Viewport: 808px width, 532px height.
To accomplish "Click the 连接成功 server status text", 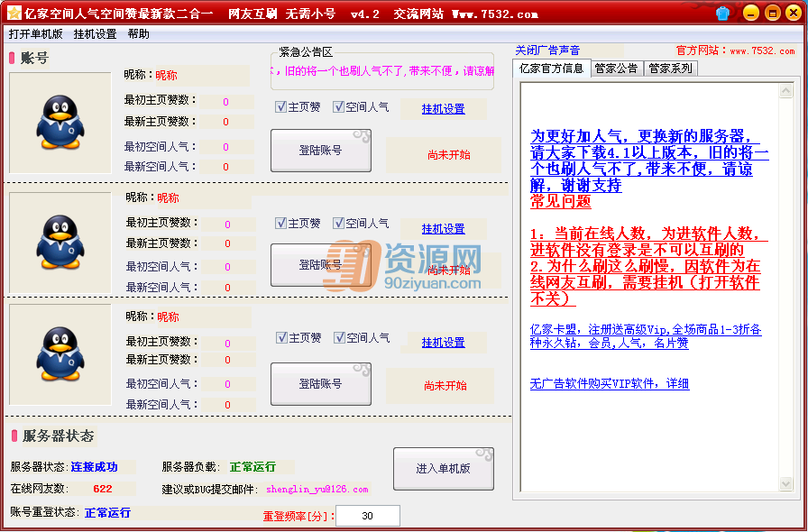I will click(95, 467).
